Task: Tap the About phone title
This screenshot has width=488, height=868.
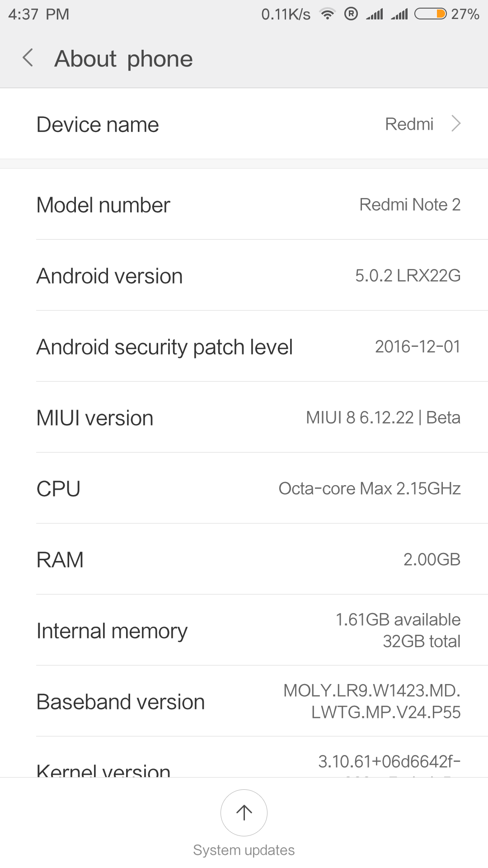Action: (123, 59)
